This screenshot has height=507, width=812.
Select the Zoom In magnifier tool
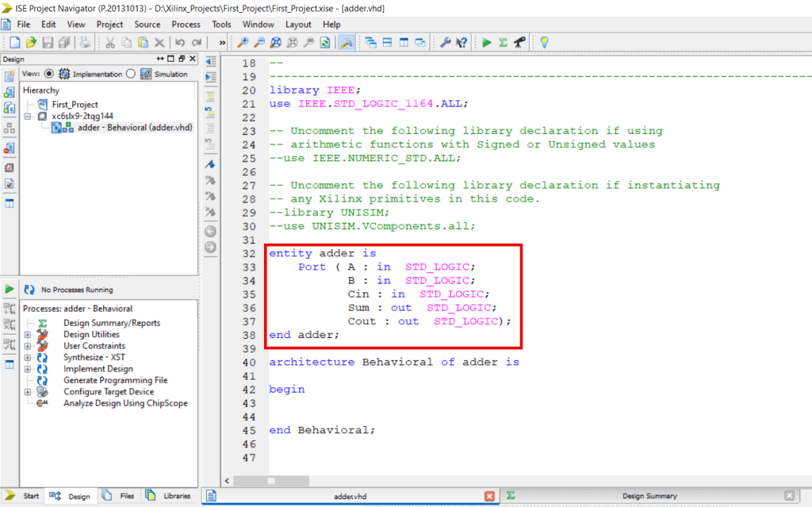[x=243, y=42]
